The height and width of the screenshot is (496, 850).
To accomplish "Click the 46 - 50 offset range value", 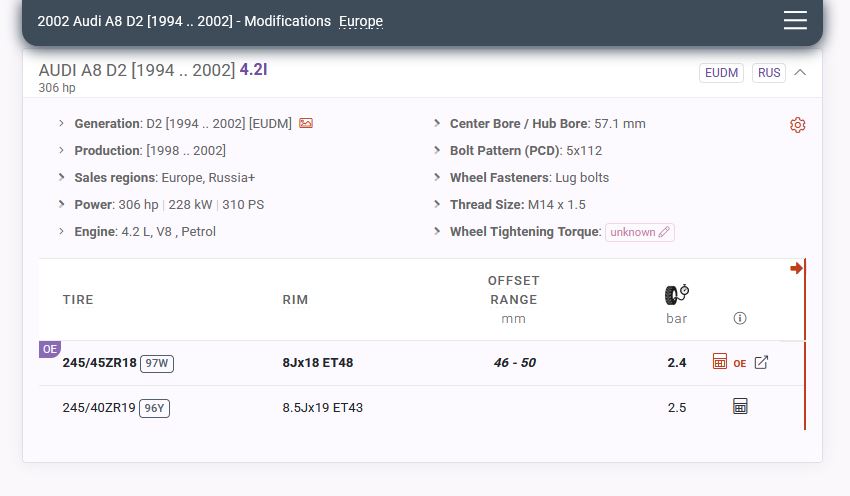I will click(x=514, y=363).
